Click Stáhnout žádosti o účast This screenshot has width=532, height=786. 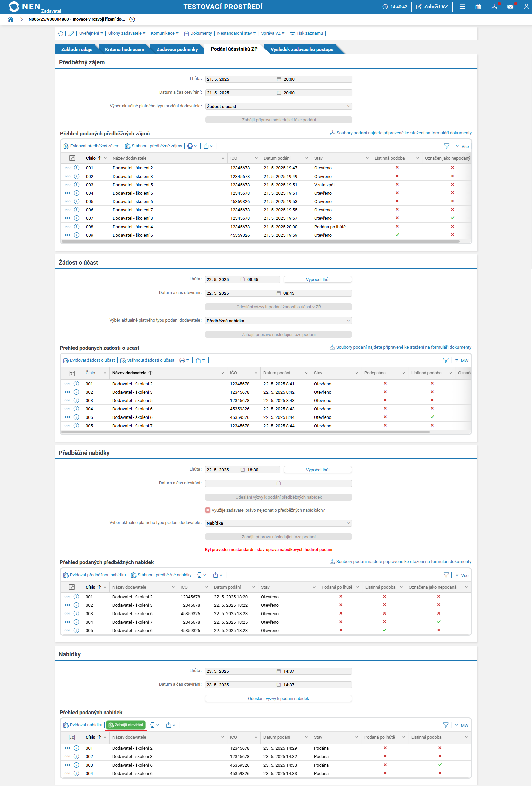coord(147,360)
